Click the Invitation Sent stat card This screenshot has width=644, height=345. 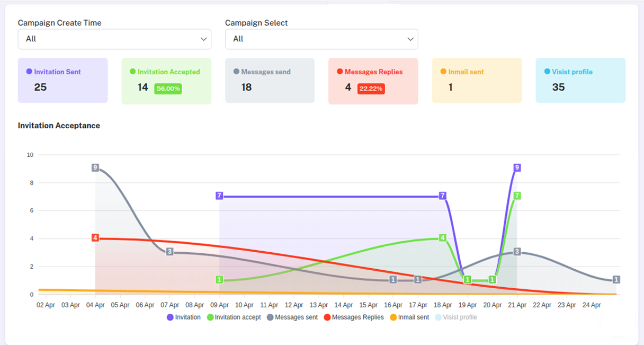[x=62, y=81]
